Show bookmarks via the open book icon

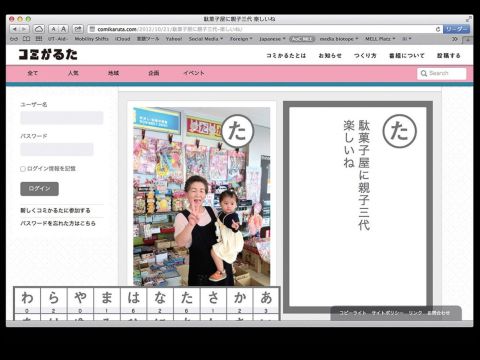pyautogui.click(x=26, y=39)
